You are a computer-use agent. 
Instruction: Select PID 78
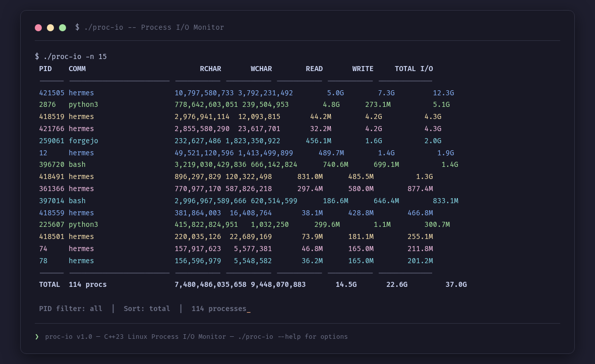(x=43, y=261)
